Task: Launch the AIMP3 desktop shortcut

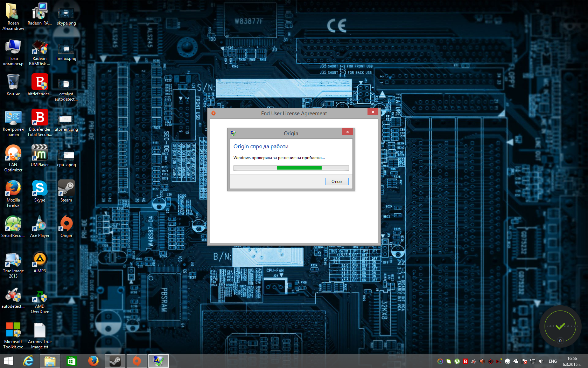Action: (40, 262)
